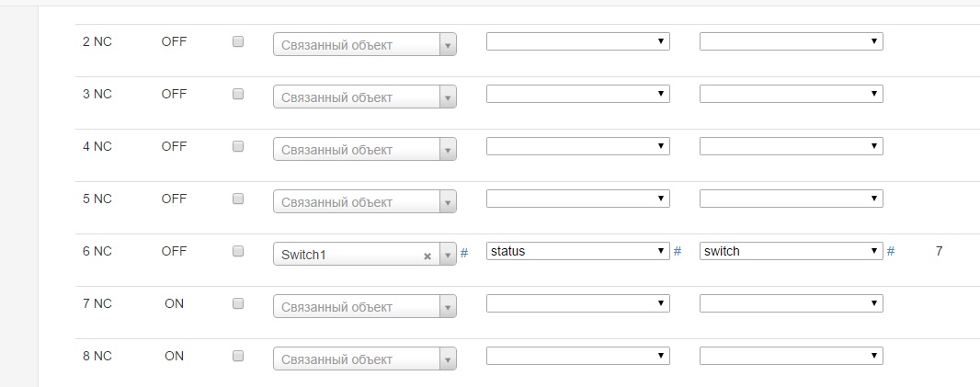The width and height of the screenshot is (980, 387).
Task: Open the linked object dropdown in row 2 NC
Action: pyautogui.click(x=364, y=45)
